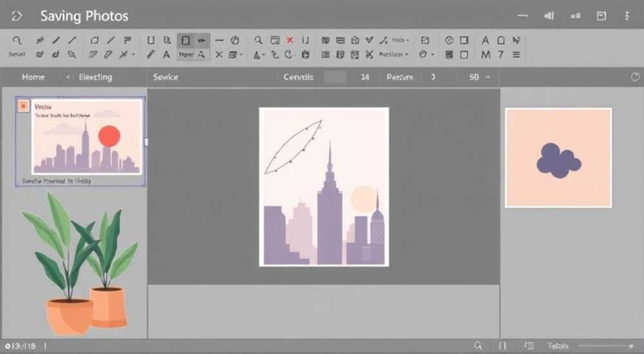Select the pen tool beside the text A
Viewport: 644px width, 354px height.
coord(151,54)
